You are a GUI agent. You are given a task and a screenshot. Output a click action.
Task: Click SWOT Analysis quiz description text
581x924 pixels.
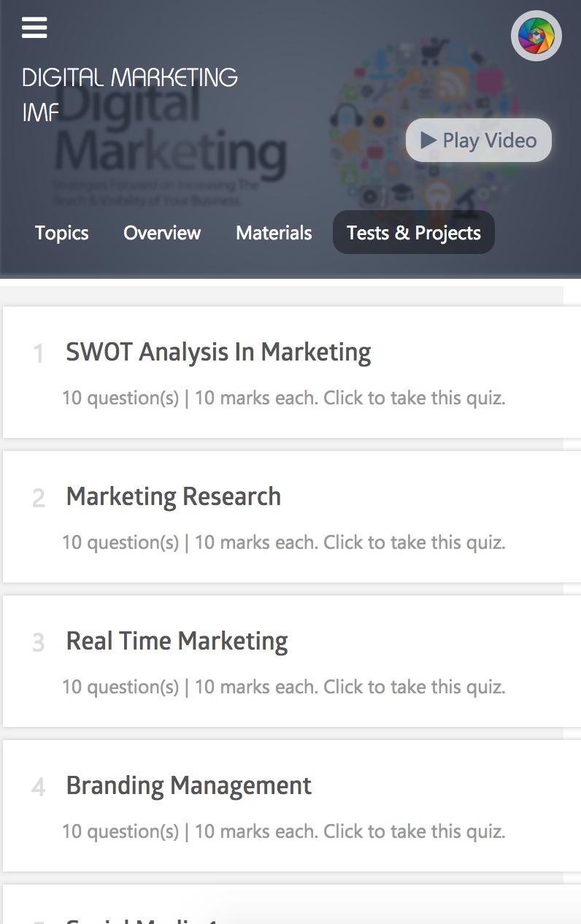283,399
